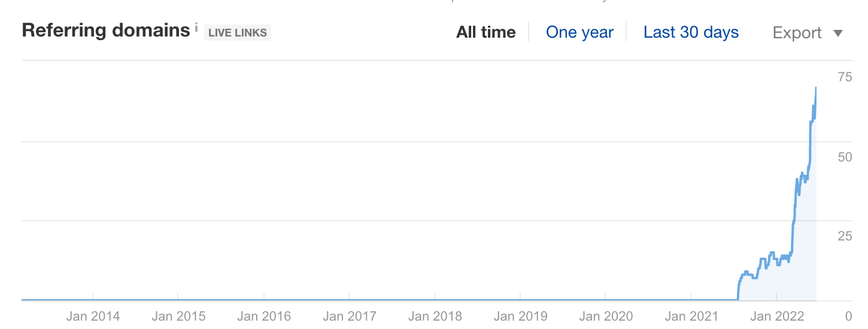Image resolution: width=868 pixels, height=329 pixels.
Task: Click the Jan 2015 x-axis label
Action: (178, 316)
